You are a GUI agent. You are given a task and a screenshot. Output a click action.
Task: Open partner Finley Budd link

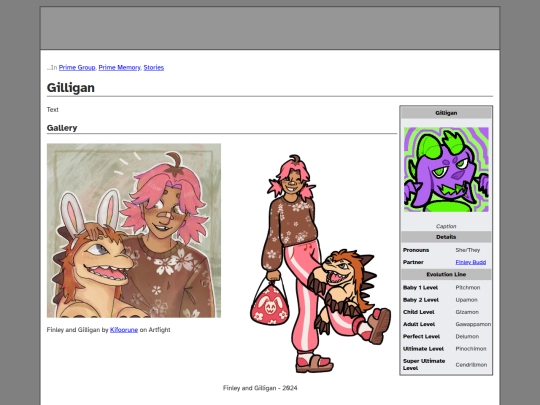[x=470, y=262]
